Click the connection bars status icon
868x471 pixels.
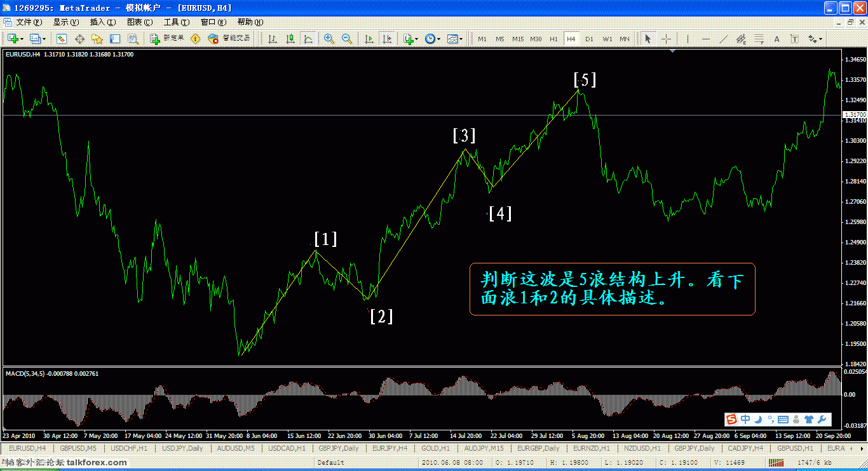pyautogui.click(x=776, y=463)
